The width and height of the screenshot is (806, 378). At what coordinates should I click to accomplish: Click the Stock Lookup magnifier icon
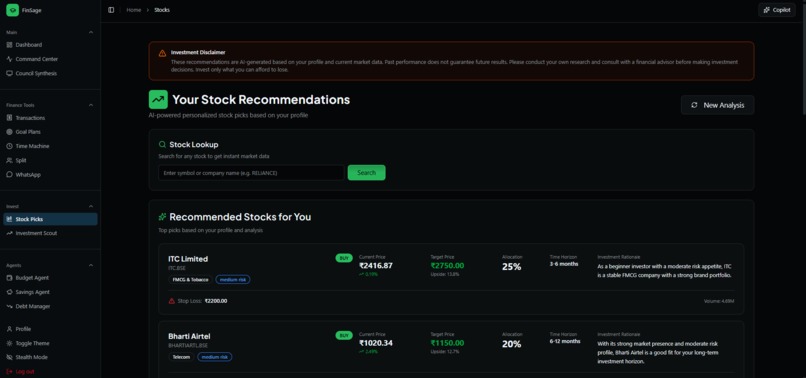(x=162, y=145)
